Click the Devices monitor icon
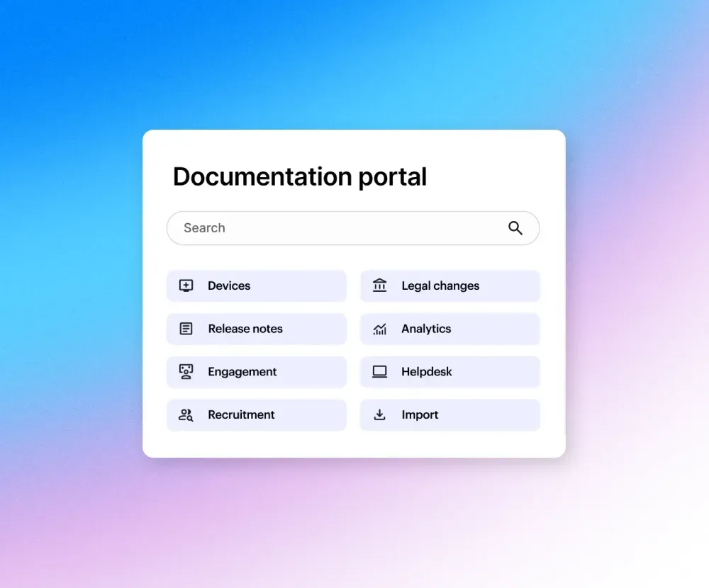The image size is (709, 588). point(186,285)
